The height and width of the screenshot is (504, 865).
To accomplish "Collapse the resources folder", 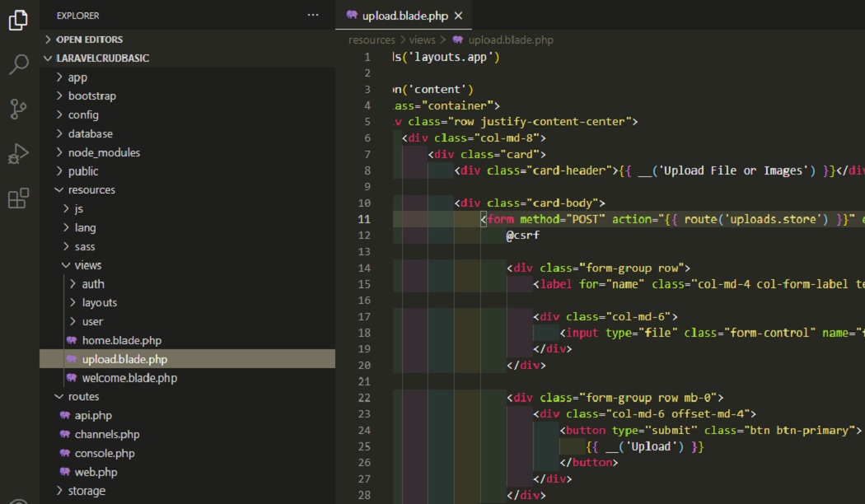I will (x=188, y=189).
